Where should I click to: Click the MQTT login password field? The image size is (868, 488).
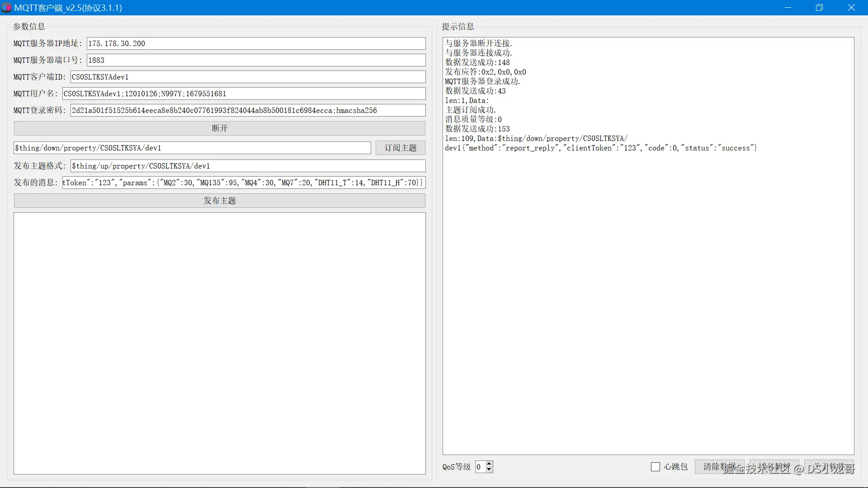pos(248,110)
